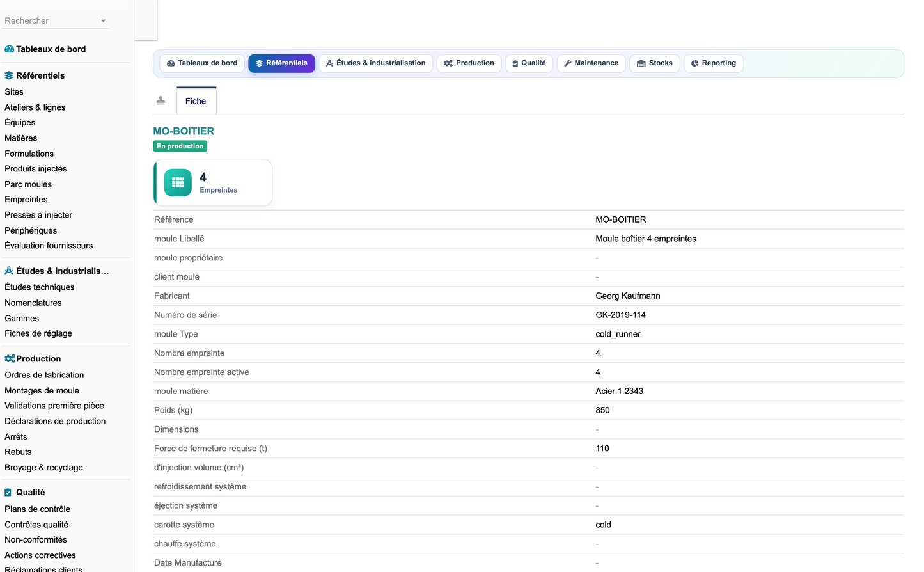Image resolution: width=924 pixels, height=572 pixels.
Task: Open Déclarations de production
Action: coord(55,421)
